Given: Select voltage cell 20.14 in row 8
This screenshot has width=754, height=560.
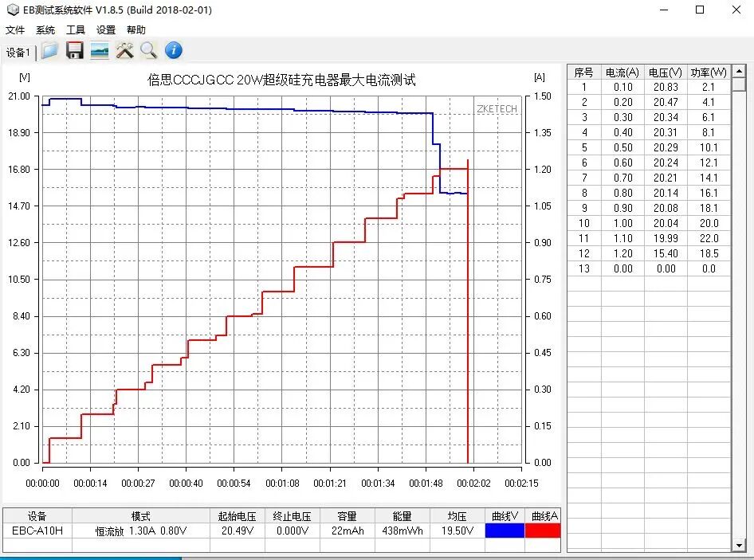Looking at the screenshot, I should pos(666,193).
